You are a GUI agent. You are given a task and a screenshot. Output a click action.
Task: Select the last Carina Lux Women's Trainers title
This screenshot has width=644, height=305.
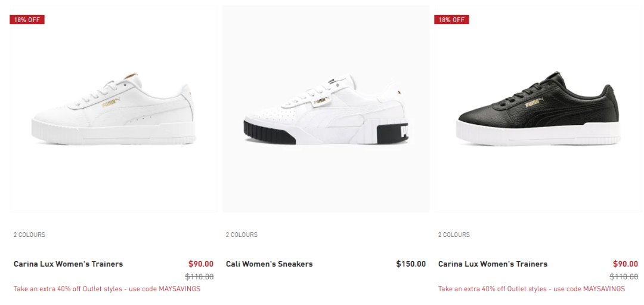493,264
